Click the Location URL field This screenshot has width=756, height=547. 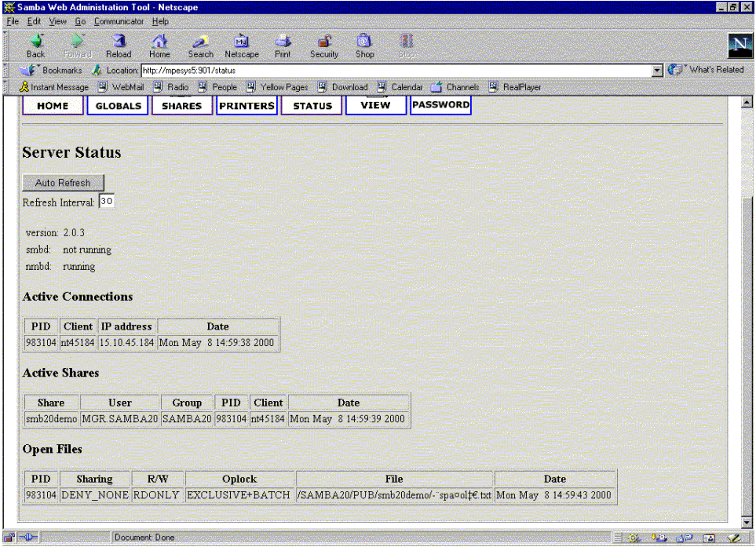coord(396,71)
